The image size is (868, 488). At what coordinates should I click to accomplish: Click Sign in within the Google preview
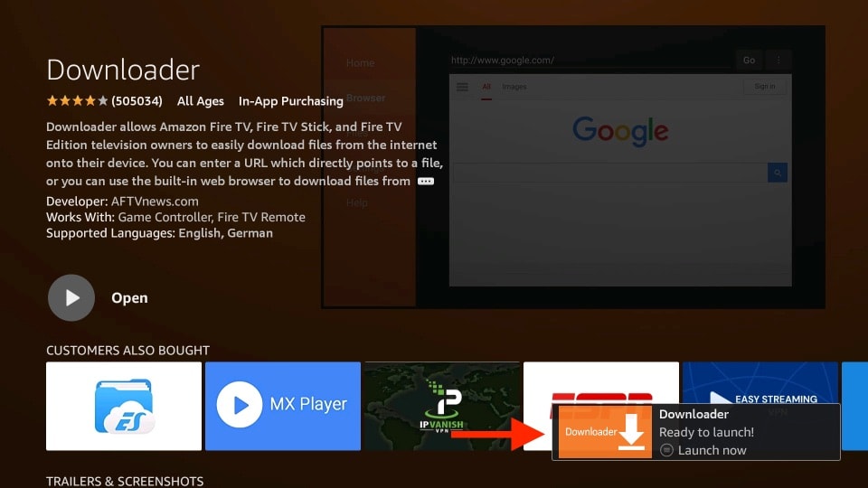(765, 87)
